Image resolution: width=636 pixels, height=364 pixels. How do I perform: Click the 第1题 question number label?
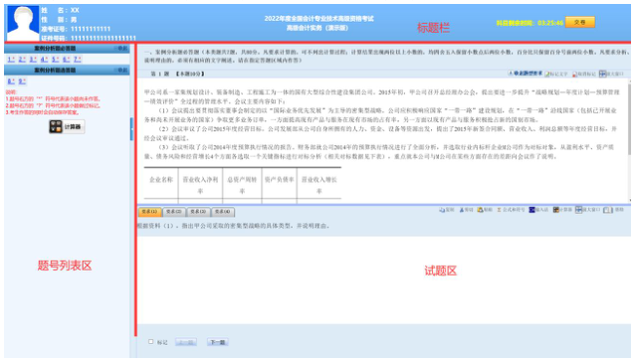159,74
